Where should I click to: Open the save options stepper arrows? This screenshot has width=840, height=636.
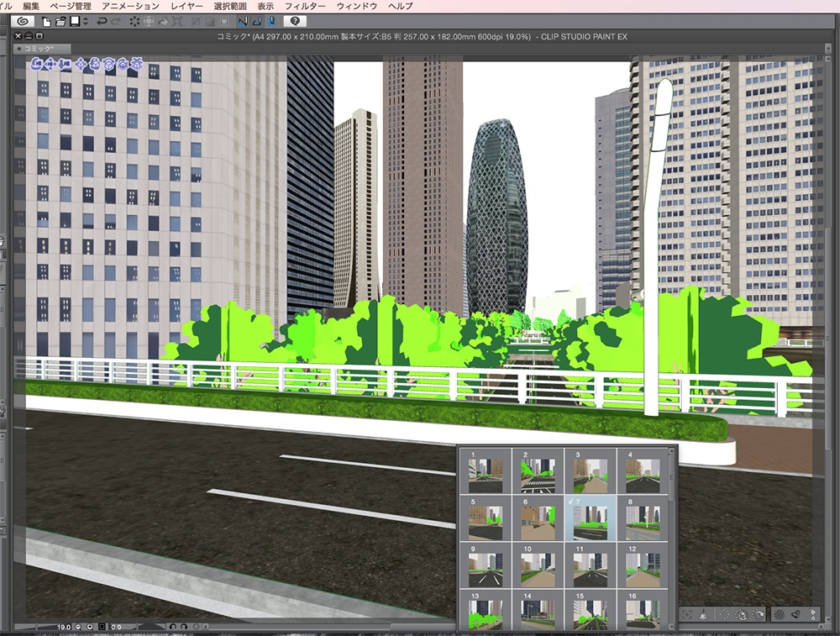[86, 22]
